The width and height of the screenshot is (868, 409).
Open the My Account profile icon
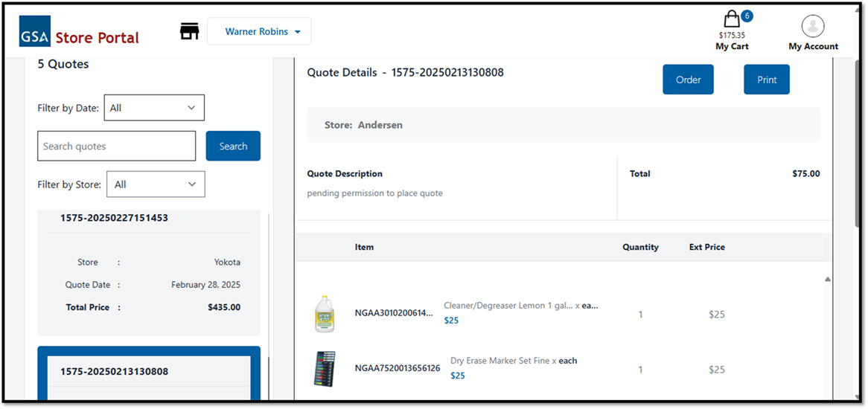click(813, 26)
